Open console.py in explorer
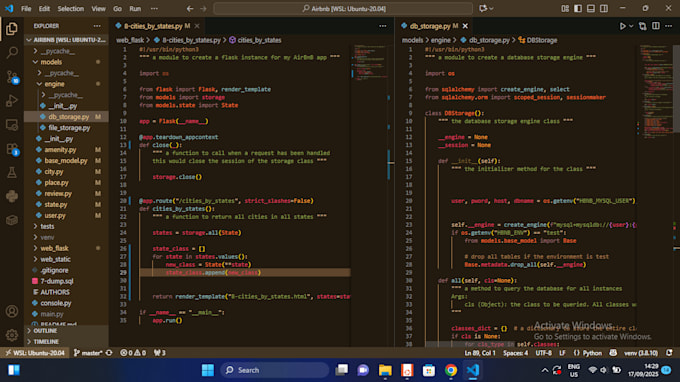680x382 pixels. tap(65, 303)
